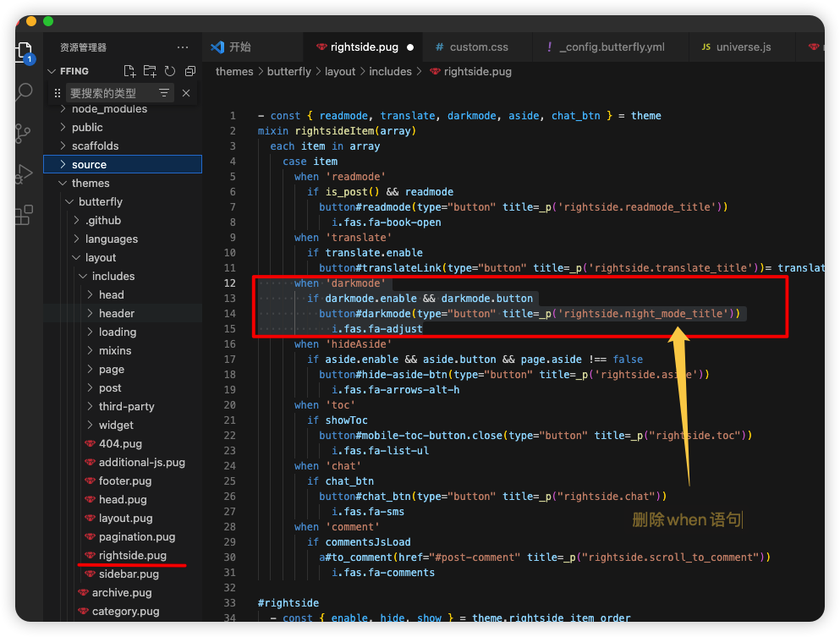Viewport: 840px width, 637px height.
Task: Open the Source Control view
Action: [24, 133]
